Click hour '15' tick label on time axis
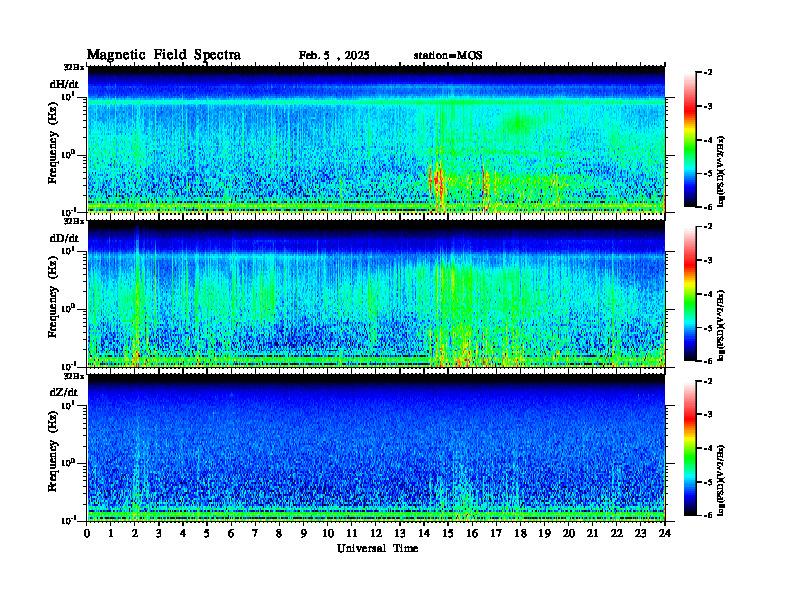 [448, 534]
